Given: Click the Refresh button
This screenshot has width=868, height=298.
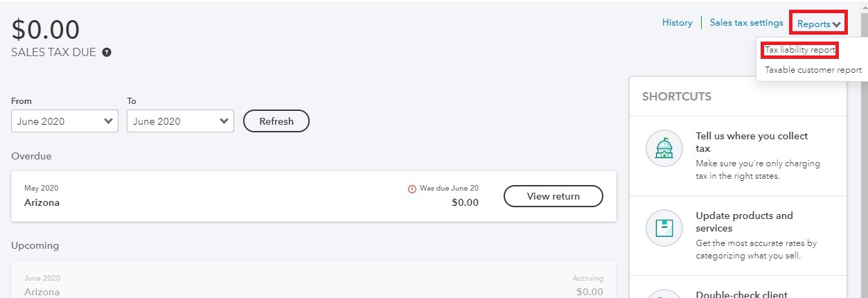Looking at the screenshot, I should [x=276, y=121].
